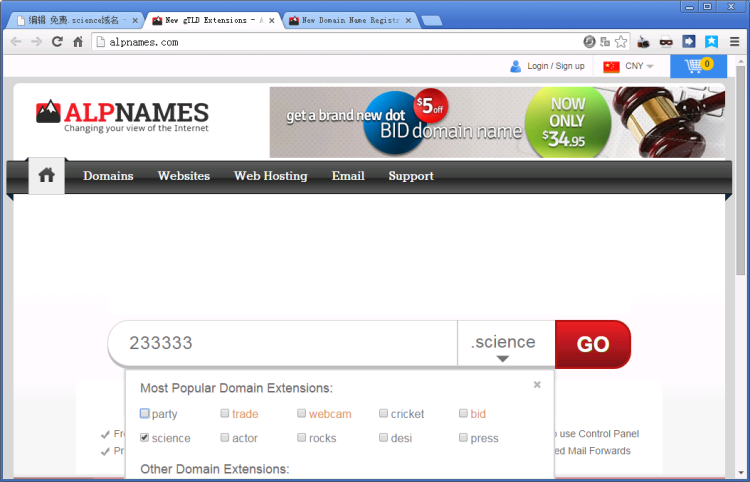Viewport: 750px width, 482px height.
Task: Bookmark this page with the star icon
Action: click(621, 42)
